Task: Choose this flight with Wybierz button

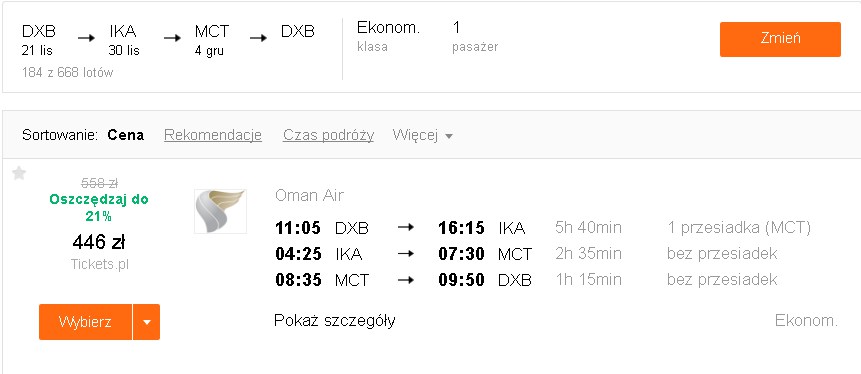Action: pyautogui.click(x=85, y=322)
